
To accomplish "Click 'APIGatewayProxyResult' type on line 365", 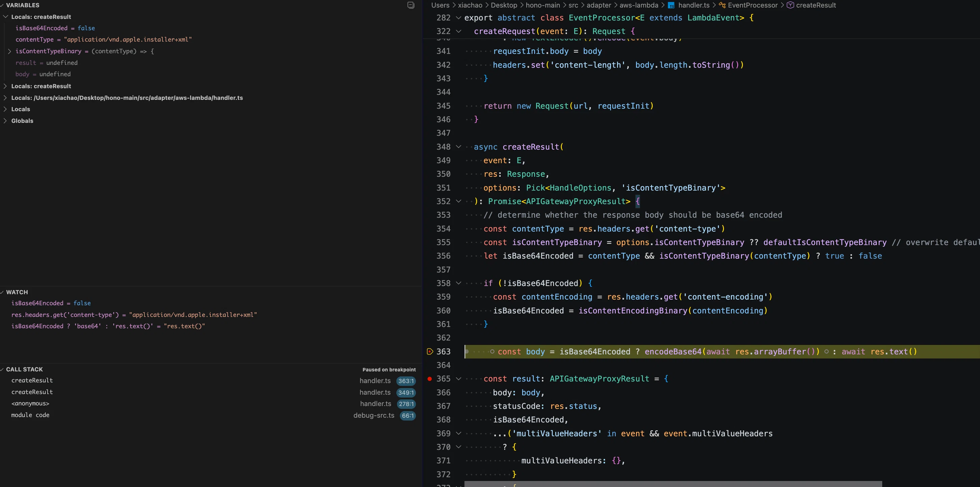I will click(599, 379).
